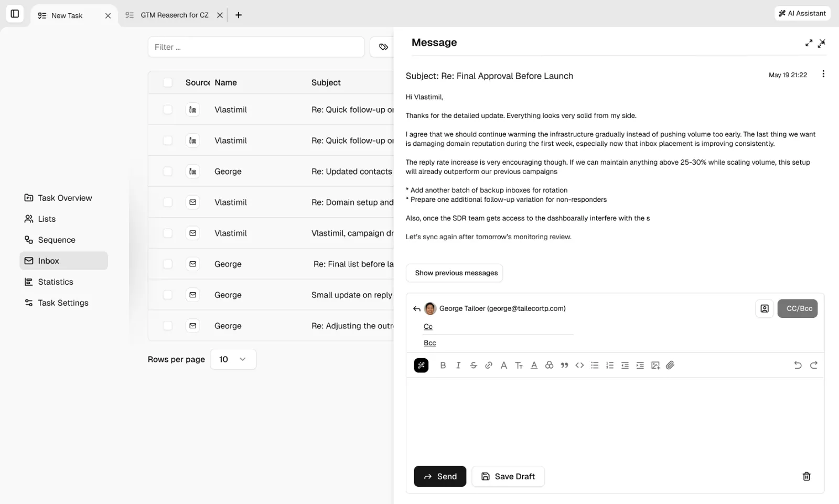Click the AI magic wand editor button
The image size is (839, 504).
421,366
